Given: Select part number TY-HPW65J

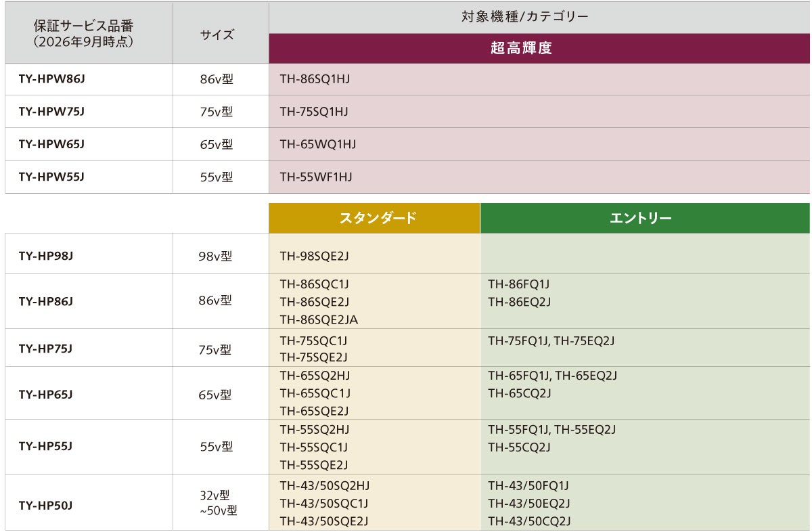Looking at the screenshot, I should pos(51,144).
